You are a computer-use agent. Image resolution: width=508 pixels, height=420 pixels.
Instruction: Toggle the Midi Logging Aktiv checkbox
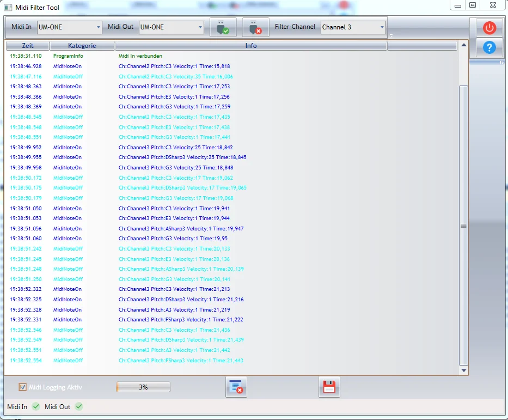(x=22, y=387)
